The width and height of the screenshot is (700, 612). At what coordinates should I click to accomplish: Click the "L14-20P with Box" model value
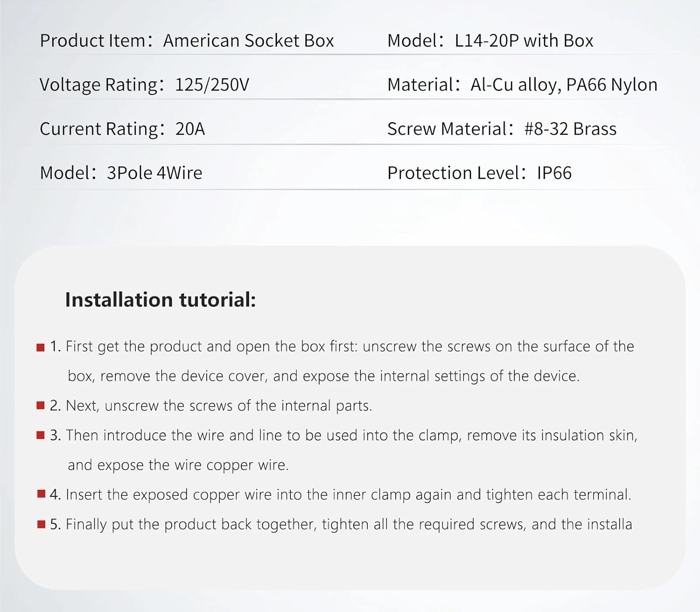(524, 41)
